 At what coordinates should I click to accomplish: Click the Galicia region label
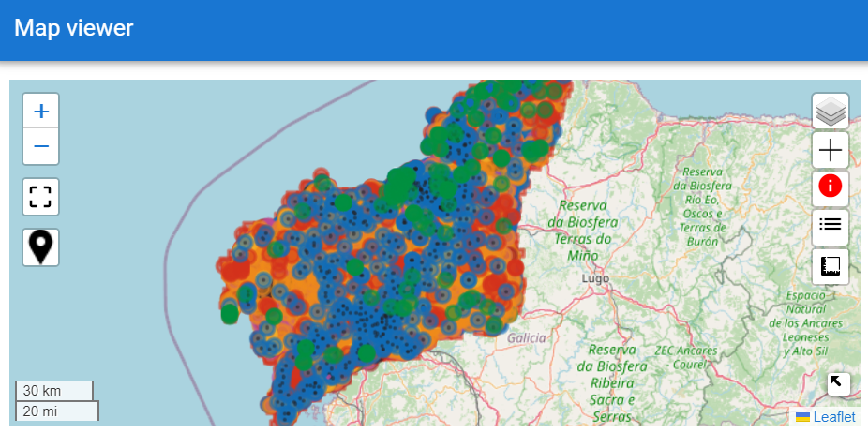[x=526, y=337]
